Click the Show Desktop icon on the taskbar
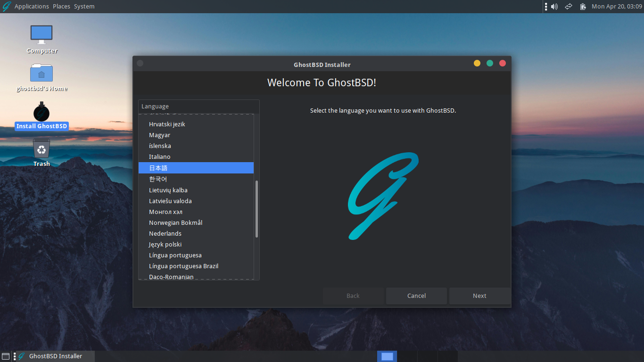 (6, 356)
